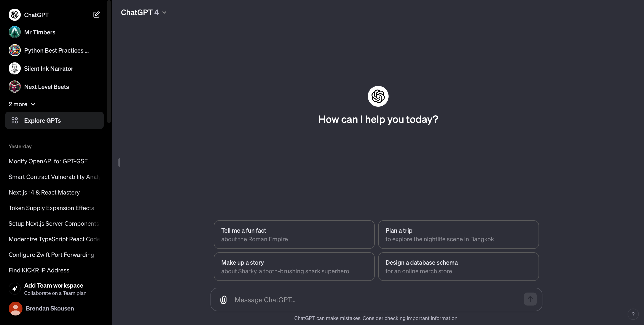The width and height of the screenshot is (644, 325).
Task: Open the Explore GPTs page
Action: [x=54, y=121]
